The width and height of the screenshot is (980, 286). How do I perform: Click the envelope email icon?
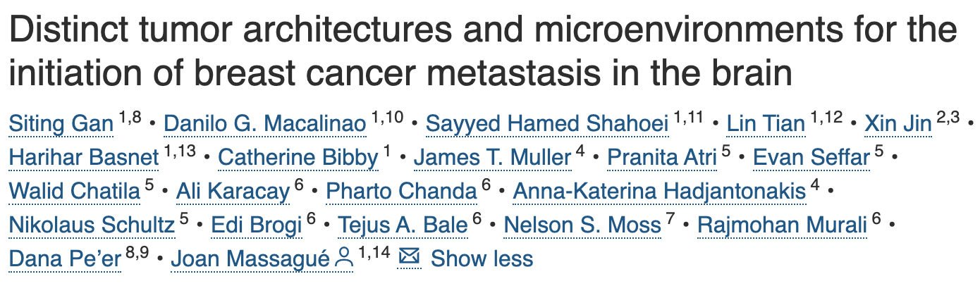click(x=409, y=257)
